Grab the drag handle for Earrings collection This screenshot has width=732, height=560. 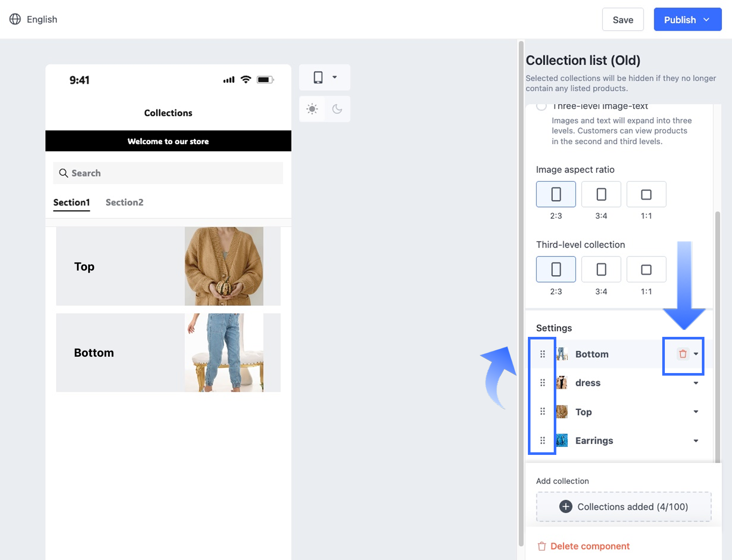pyautogui.click(x=543, y=441)
